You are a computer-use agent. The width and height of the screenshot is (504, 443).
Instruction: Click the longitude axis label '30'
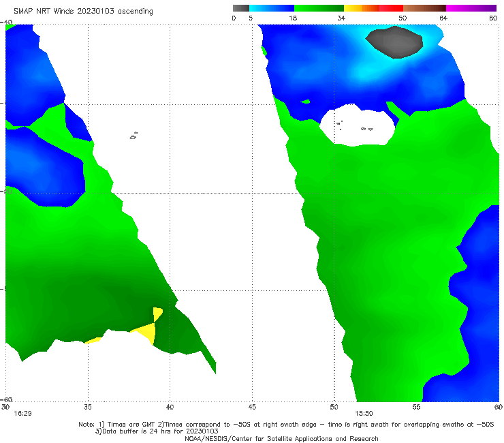[5, 407]
